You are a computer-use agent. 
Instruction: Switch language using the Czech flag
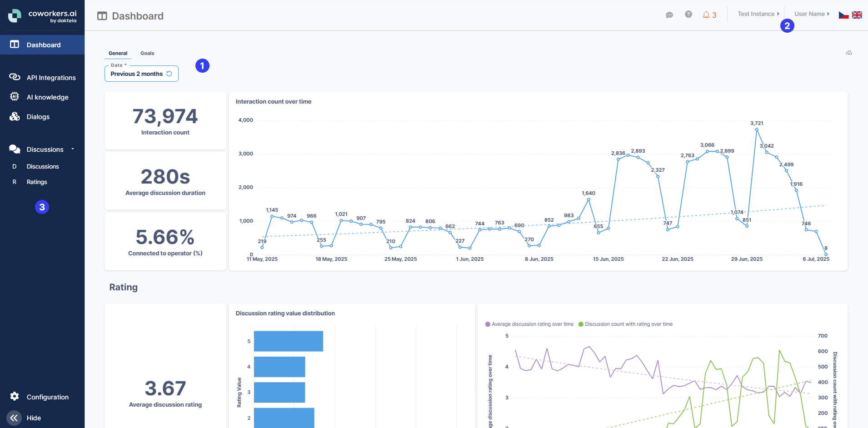(843, 15)
